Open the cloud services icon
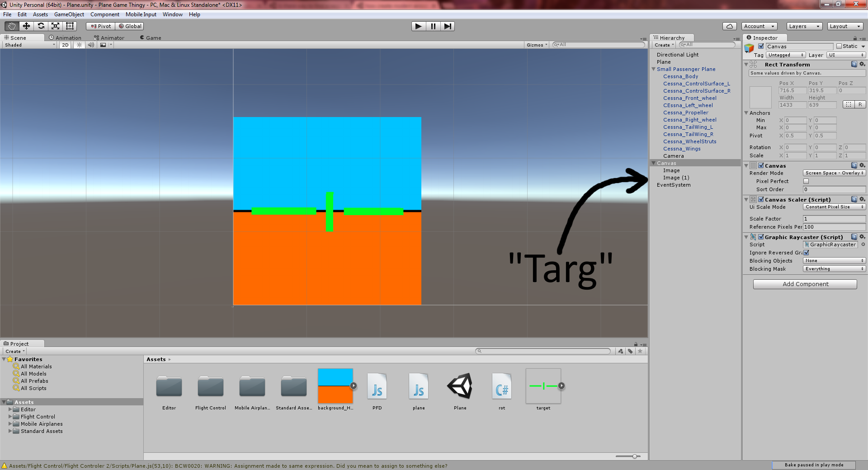Viewport: 868px width, 470px height. (729, 26)
